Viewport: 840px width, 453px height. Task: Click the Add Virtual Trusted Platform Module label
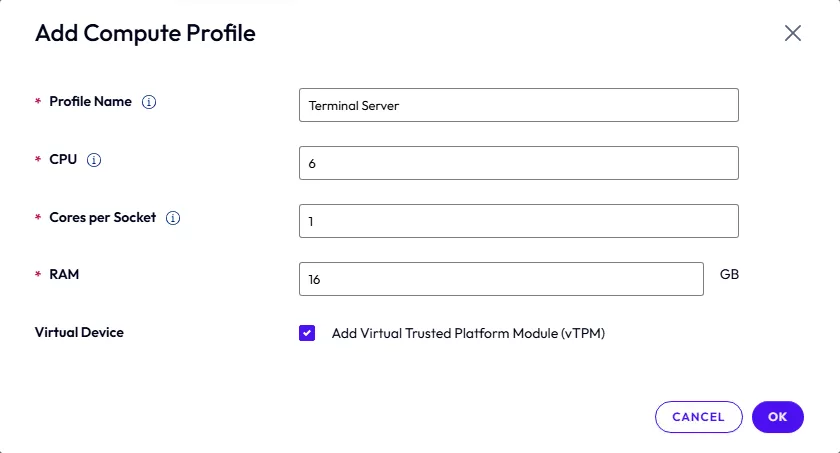(x=468, y=334)
